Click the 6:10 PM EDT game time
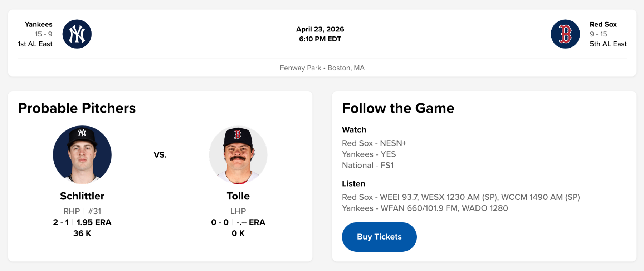 pyautogui.click(x=320, y=39)
